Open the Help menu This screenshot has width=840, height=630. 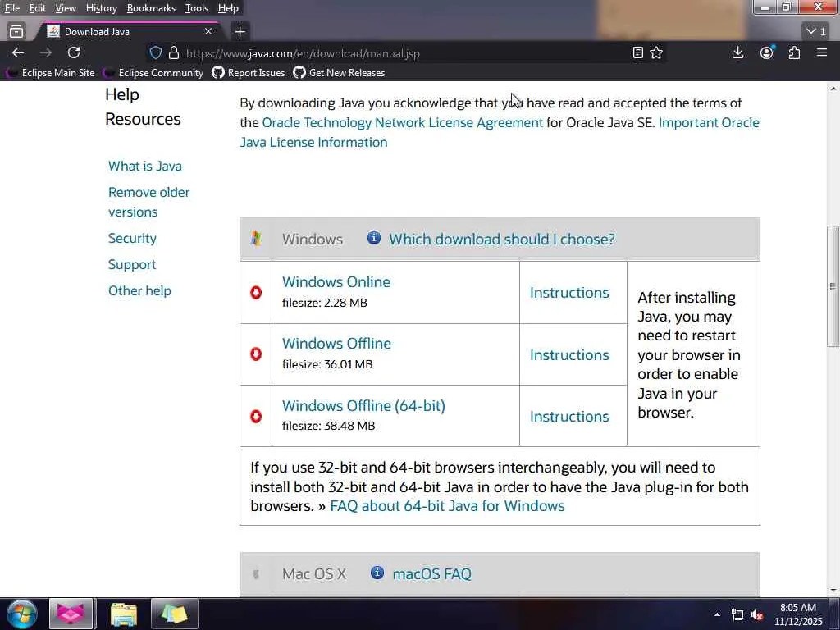pyautogui.click(x=228, y=8)
